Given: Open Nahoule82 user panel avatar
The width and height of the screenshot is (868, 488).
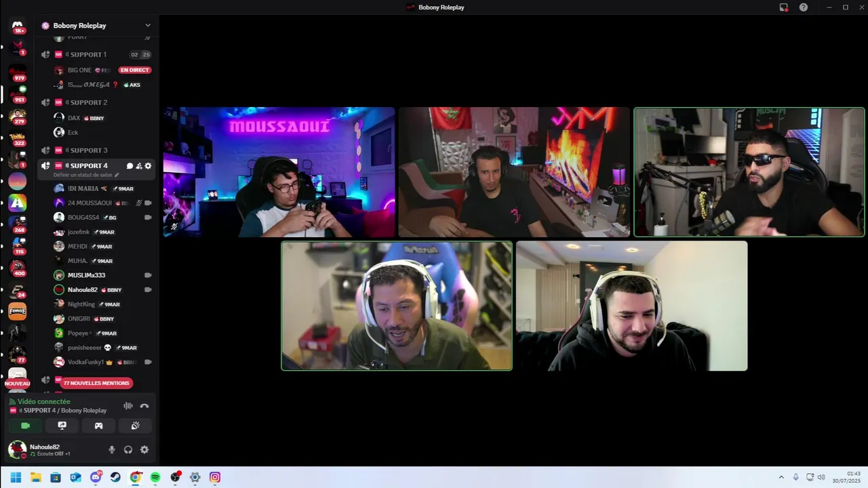Looking at the screenshot, I should pyautogui.click(x=17, y=449).
